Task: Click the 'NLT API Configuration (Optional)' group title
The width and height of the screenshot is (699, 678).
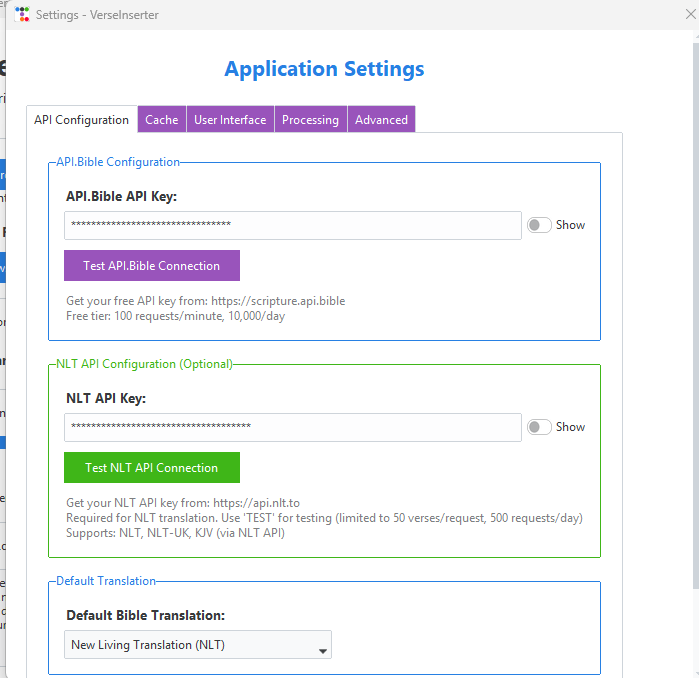Action: 144,364
